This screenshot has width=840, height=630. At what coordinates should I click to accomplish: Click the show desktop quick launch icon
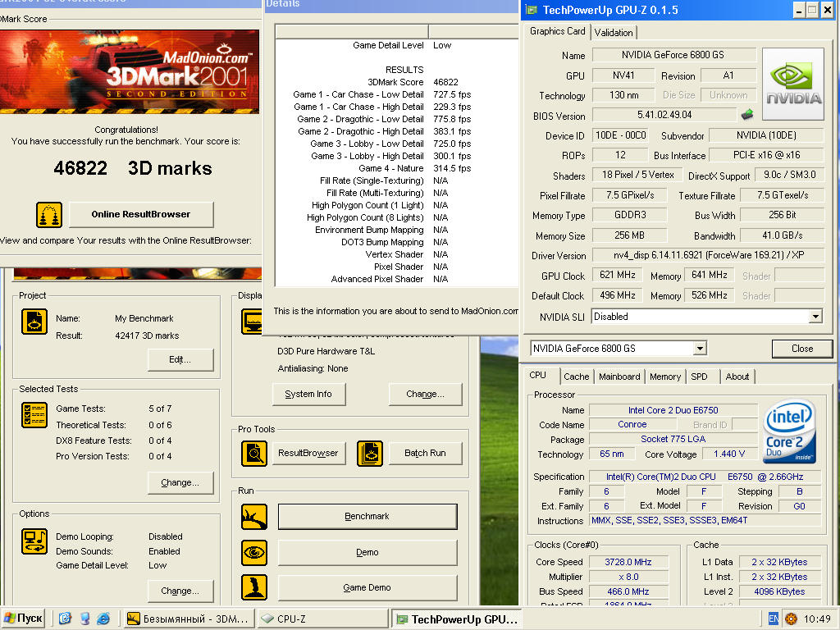point(65,619)
